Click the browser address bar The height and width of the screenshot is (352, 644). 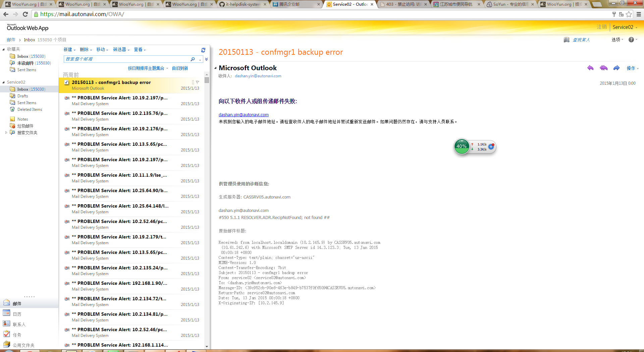[322, 14]
